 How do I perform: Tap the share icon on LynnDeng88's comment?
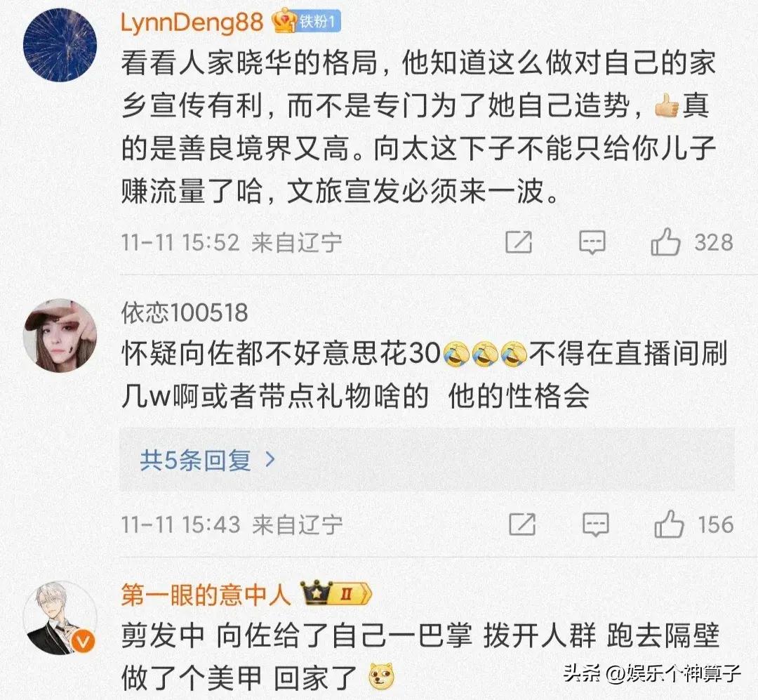coord(519,242)
